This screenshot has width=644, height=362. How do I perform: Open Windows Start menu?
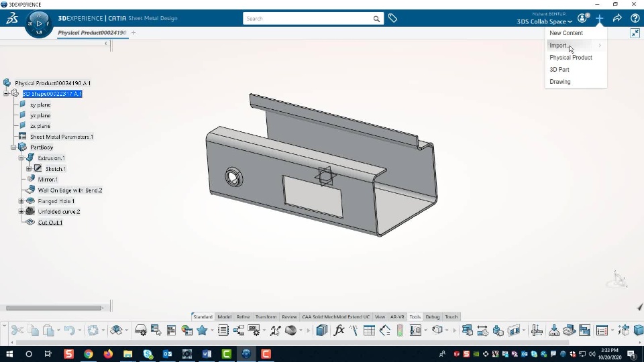coord(9,354)
